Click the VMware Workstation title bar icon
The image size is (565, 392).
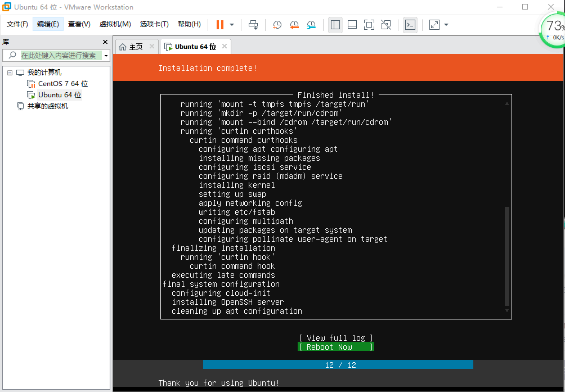click(7, 7)
